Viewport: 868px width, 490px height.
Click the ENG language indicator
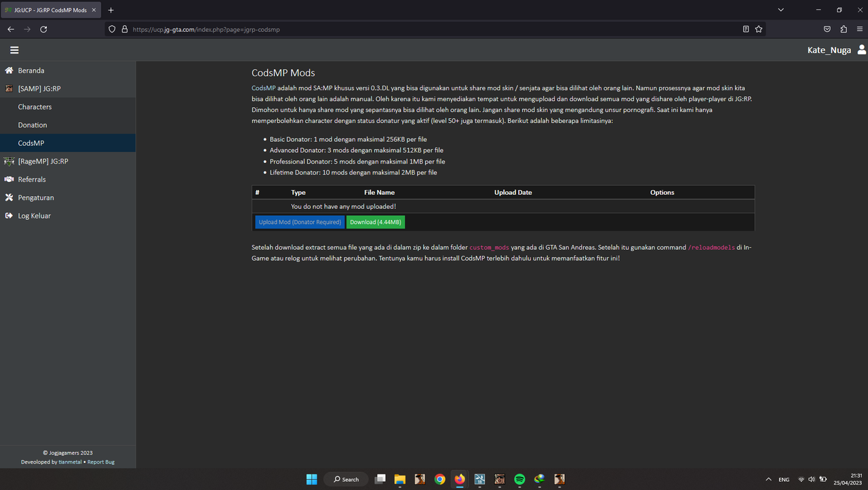[784, 479]
